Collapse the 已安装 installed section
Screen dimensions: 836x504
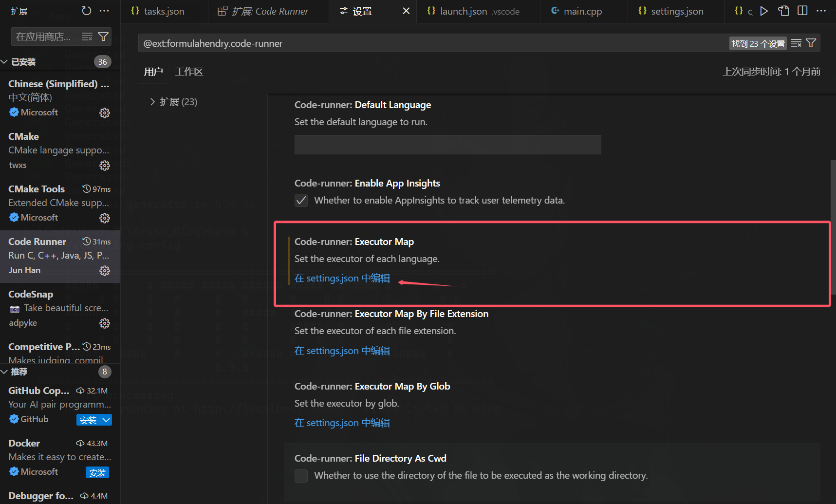pyautogui.click(x=4, y=62)
